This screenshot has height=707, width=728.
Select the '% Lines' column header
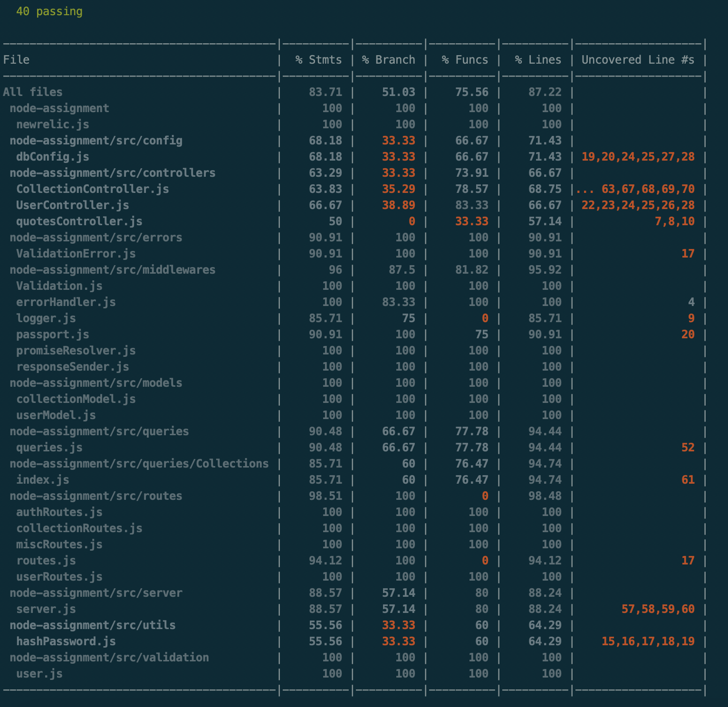pyautogui.click(x=538, y=60)
